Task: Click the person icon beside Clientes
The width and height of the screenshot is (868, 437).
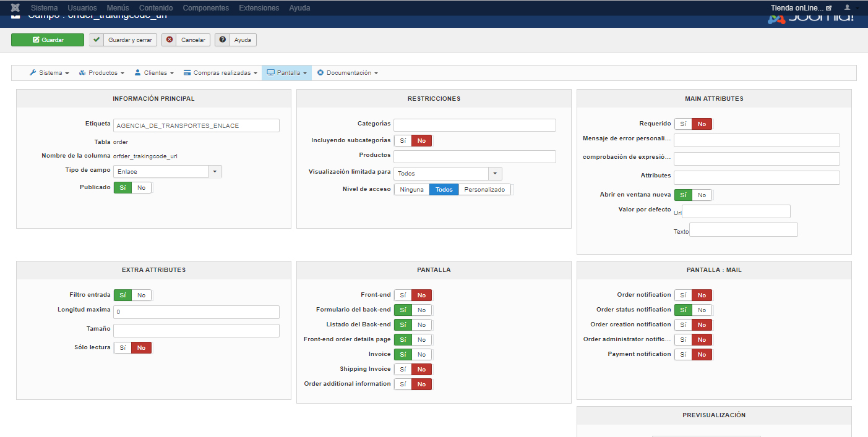Action: pos(137,73)
